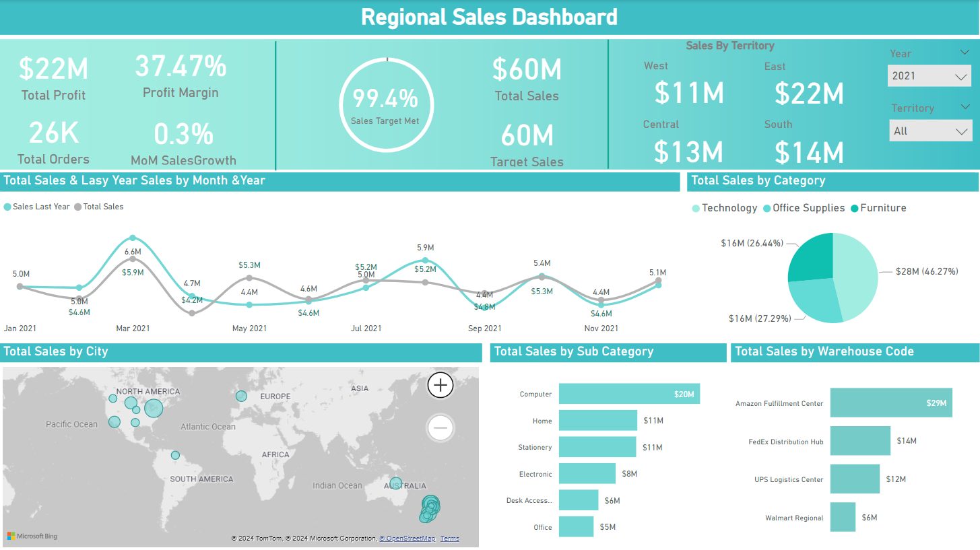This screenshot has height=550, width=980.
Task: Click the Mar 2021 6.6M data point
Action: point(133,259)
